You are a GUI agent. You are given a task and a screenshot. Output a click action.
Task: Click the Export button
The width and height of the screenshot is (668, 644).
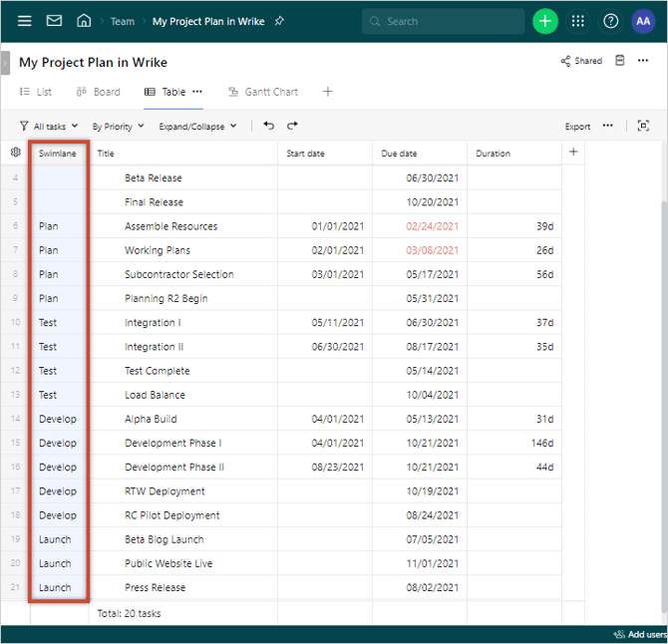[x=577, y=127]
